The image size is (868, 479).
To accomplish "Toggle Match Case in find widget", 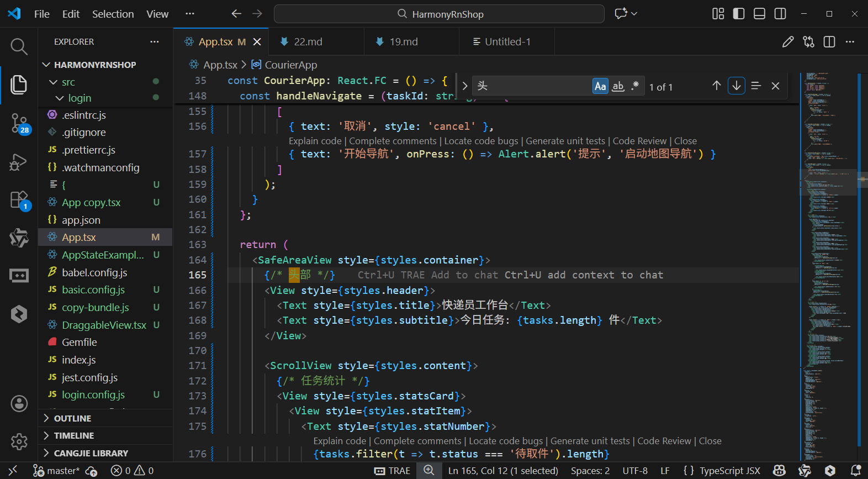I will tap(600, 86).
